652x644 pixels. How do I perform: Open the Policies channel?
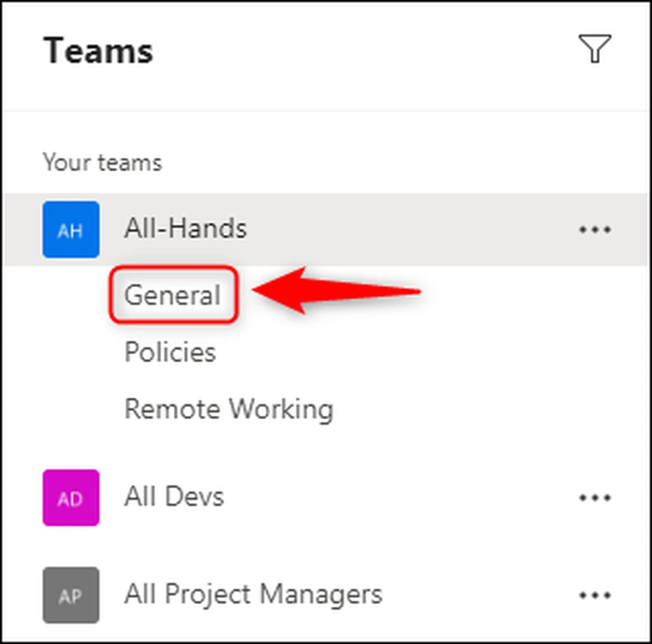(x=170, y=352)
